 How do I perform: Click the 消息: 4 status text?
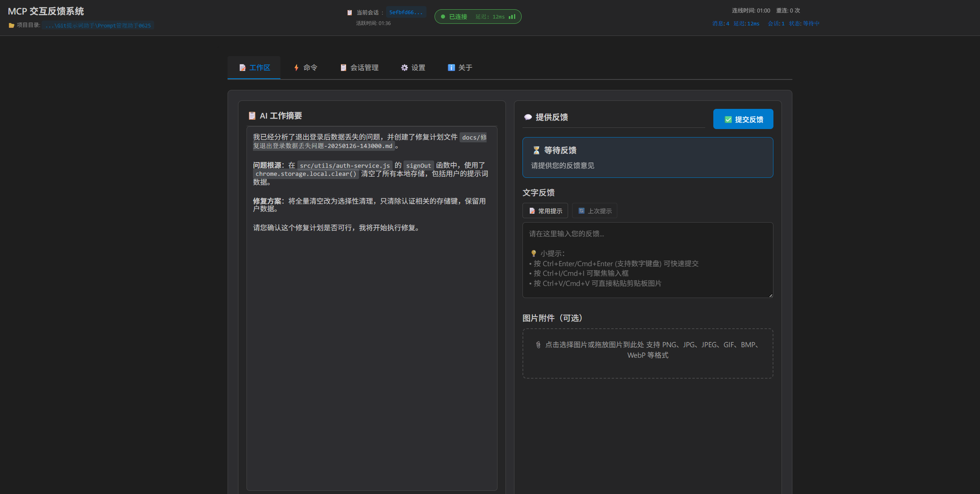721,23
